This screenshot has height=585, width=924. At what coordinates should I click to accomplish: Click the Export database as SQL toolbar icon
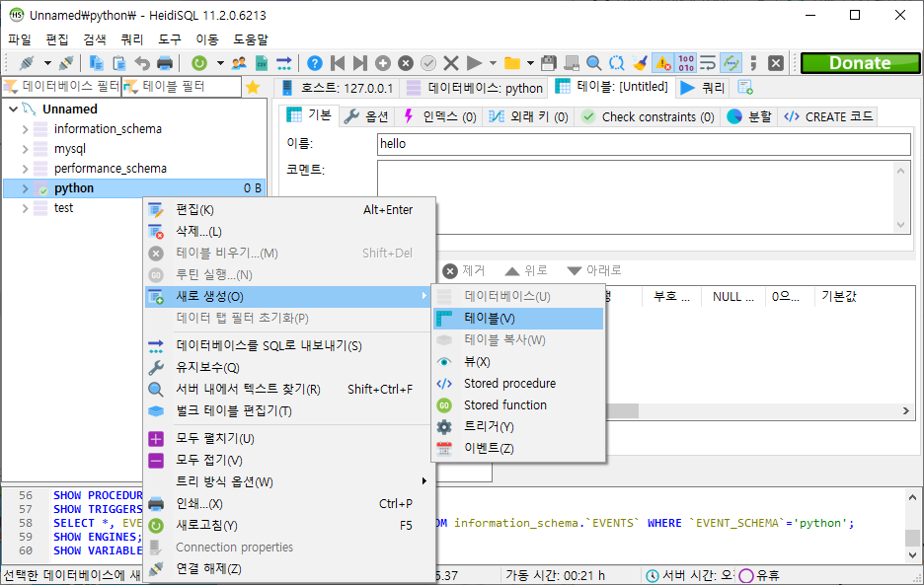coord(284,63)
